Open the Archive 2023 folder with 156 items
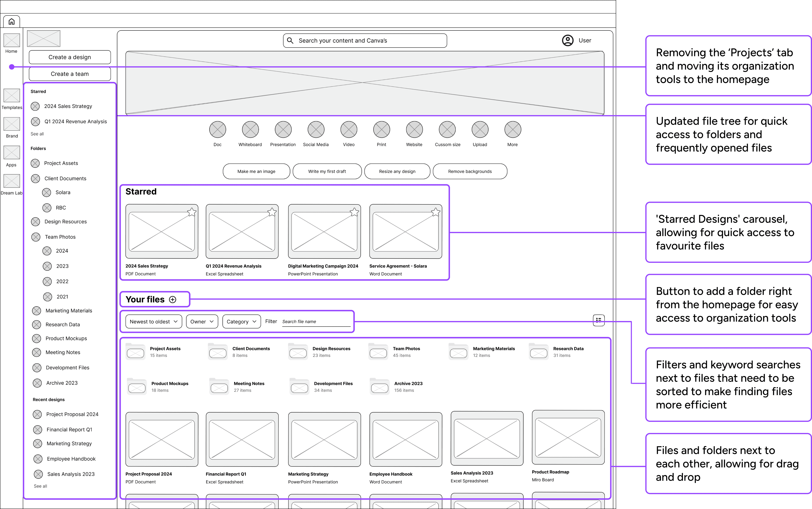The image size is (812, 509). click(x=396, y=387)
